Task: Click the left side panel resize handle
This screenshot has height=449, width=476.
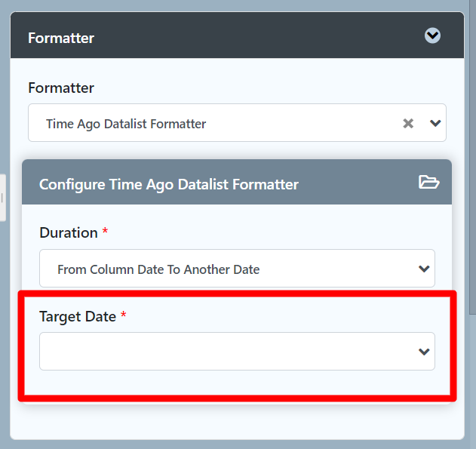Action: point(3,198)
